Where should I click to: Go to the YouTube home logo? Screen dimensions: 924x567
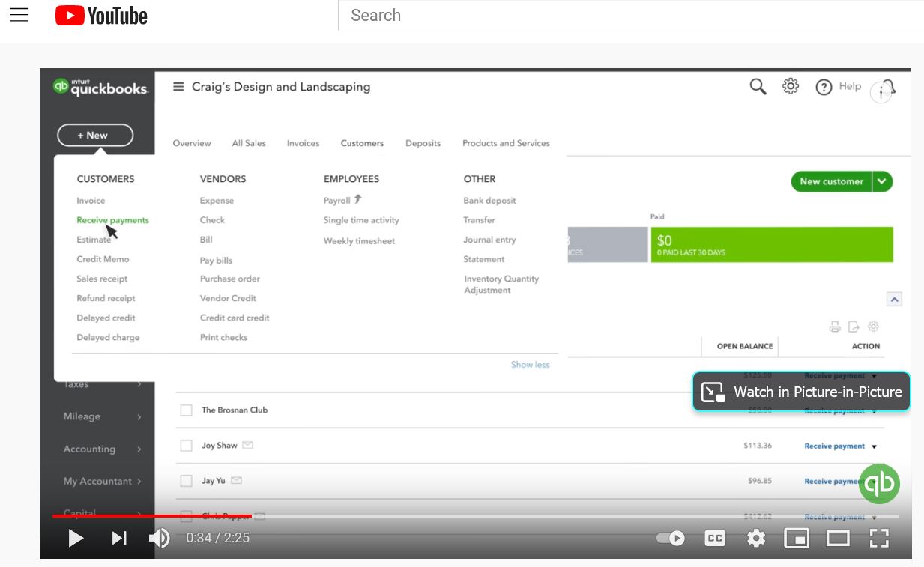pos(101,16)
